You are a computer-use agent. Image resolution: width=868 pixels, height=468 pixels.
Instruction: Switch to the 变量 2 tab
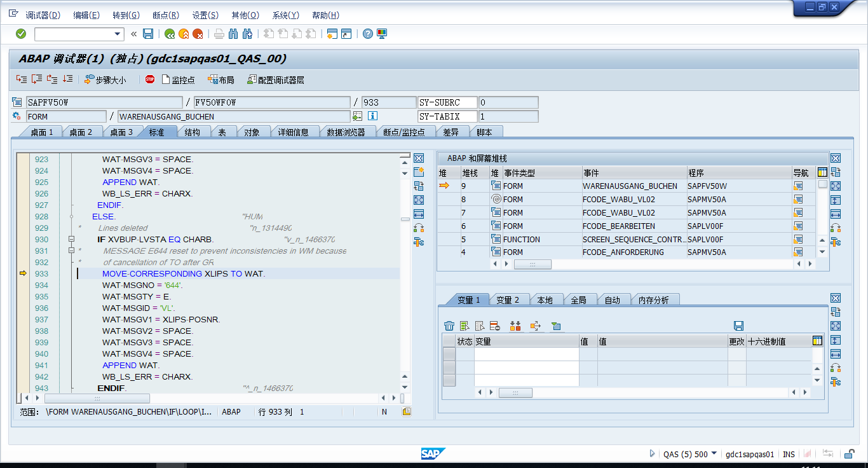click(508, 300)
